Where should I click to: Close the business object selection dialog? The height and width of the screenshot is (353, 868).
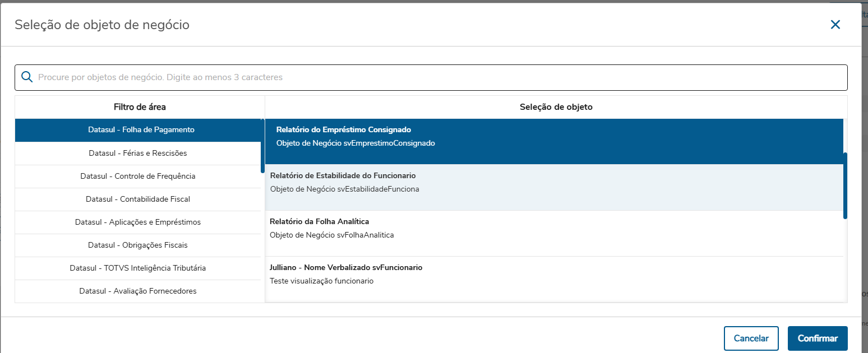[x=835, y=25]
